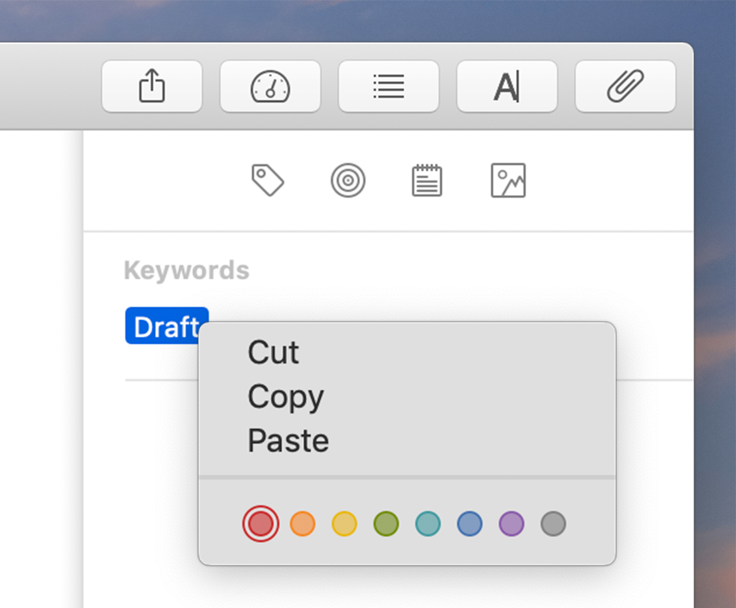Screen dimensions: 736x608
Task: Select the writing goal target icon
Action: pos(348,180)
